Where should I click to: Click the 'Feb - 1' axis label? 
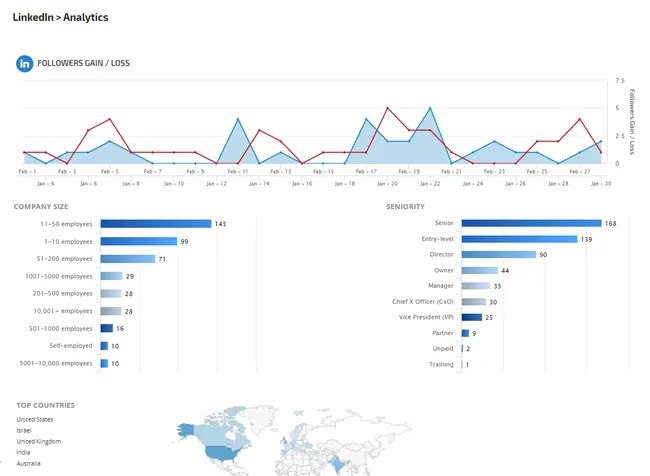point(27,171)
